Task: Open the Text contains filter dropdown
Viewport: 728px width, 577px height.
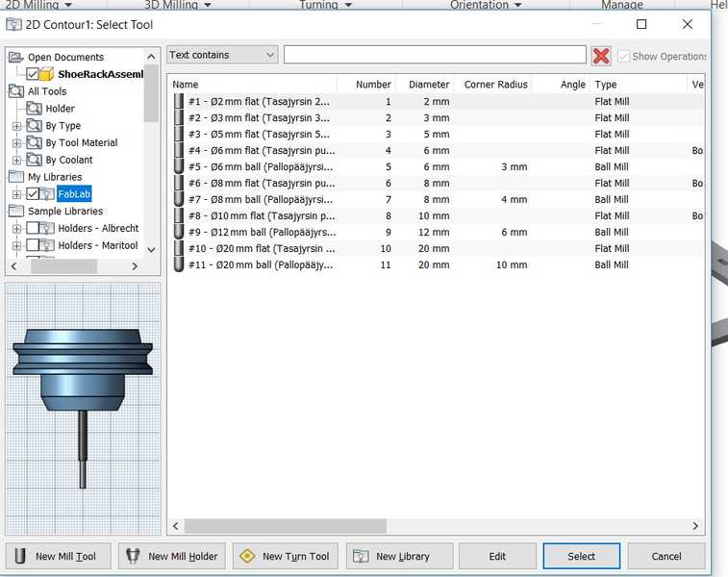Action: tap(222, 55)
